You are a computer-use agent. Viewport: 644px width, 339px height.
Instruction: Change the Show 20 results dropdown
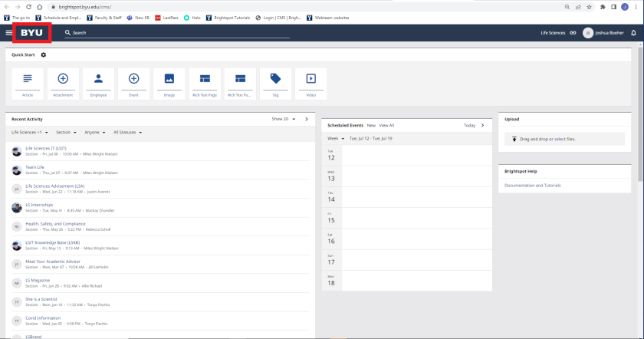pos(283,119)
